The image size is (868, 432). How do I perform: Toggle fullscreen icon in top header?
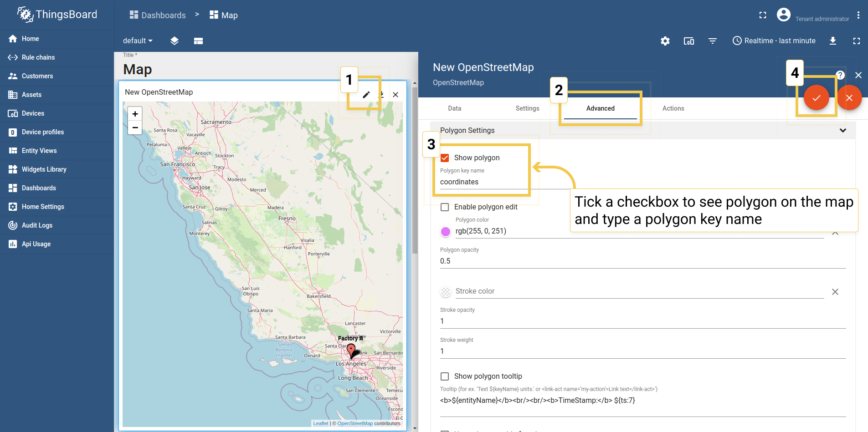(x=763, y=15)
